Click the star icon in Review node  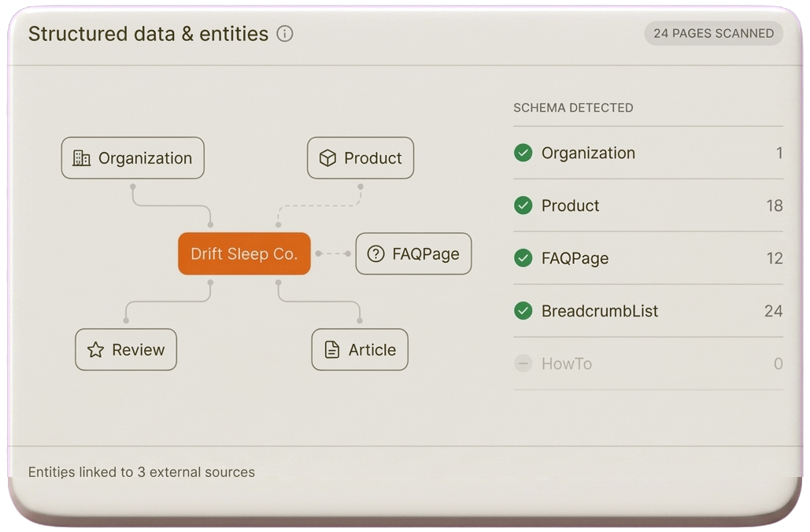(95, 349)
